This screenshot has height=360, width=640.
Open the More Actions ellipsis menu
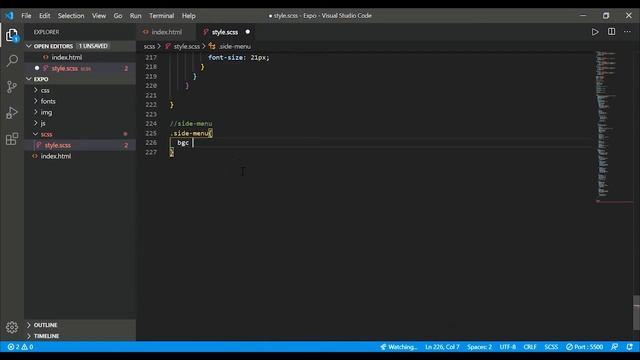(x=627, y=31)
